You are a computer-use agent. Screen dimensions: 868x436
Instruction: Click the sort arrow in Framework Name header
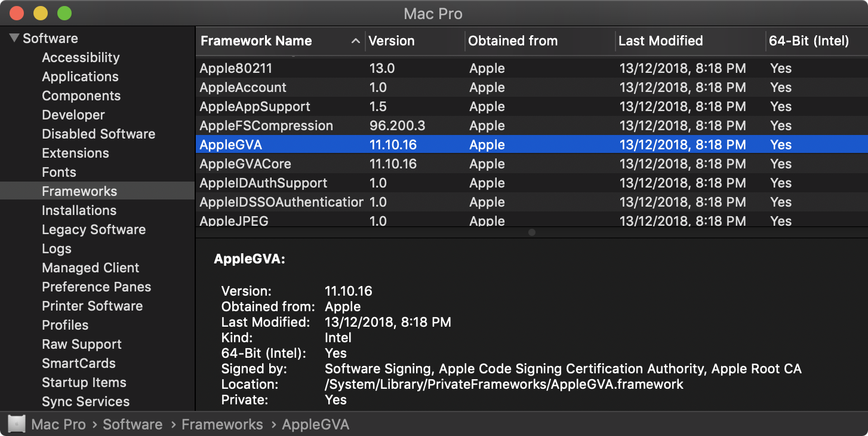point(356,41)
